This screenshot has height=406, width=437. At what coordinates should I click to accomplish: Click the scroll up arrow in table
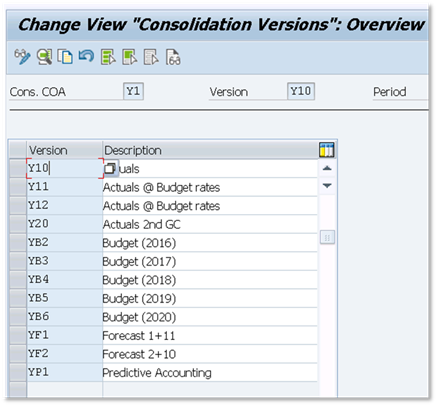327,168
